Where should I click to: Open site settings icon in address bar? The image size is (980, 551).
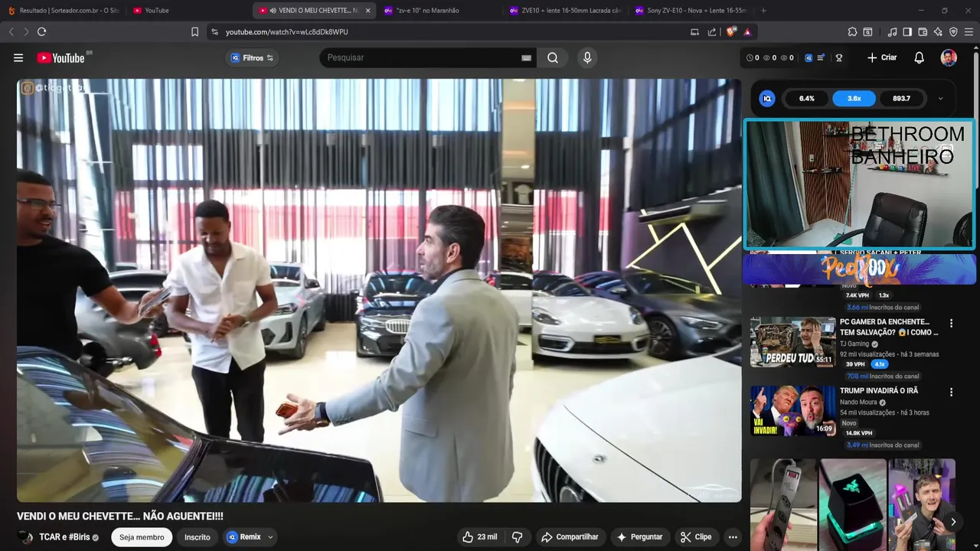point(214,31)
